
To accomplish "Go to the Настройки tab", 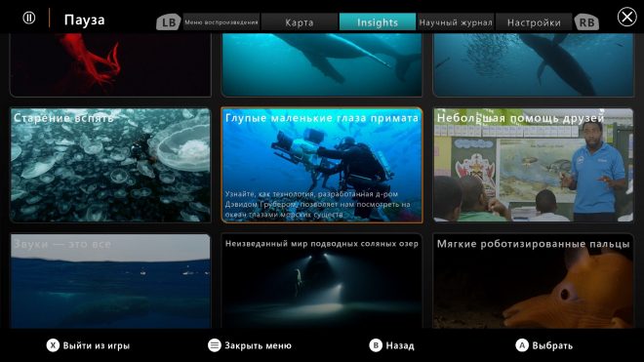I will pyautogui.click(x=534, y=22).
